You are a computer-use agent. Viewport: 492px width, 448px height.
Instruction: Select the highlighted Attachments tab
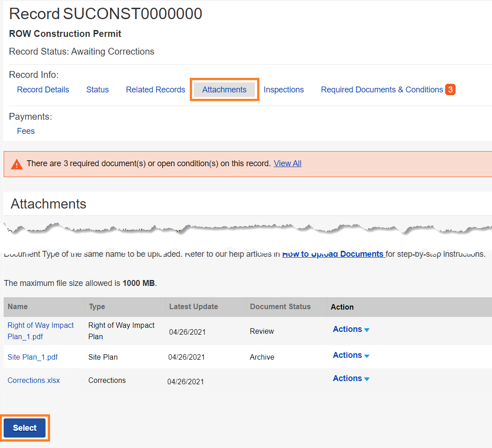tap(224, 89)
